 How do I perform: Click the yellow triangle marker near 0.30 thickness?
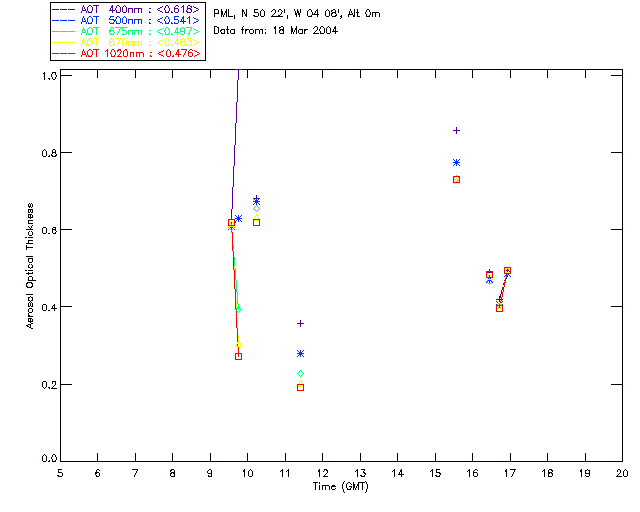[239, 345]
